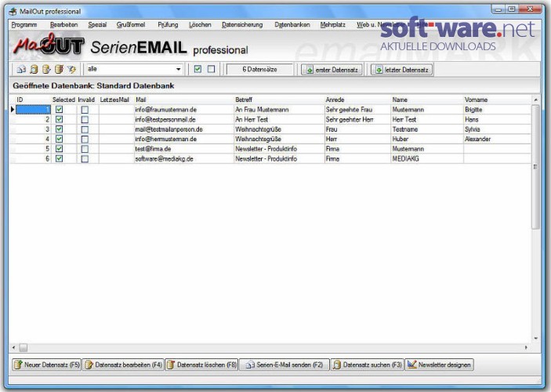Click the send mail envelope toolbar icon
Screen dimensions: 551x392
click(x=21, y=69)
